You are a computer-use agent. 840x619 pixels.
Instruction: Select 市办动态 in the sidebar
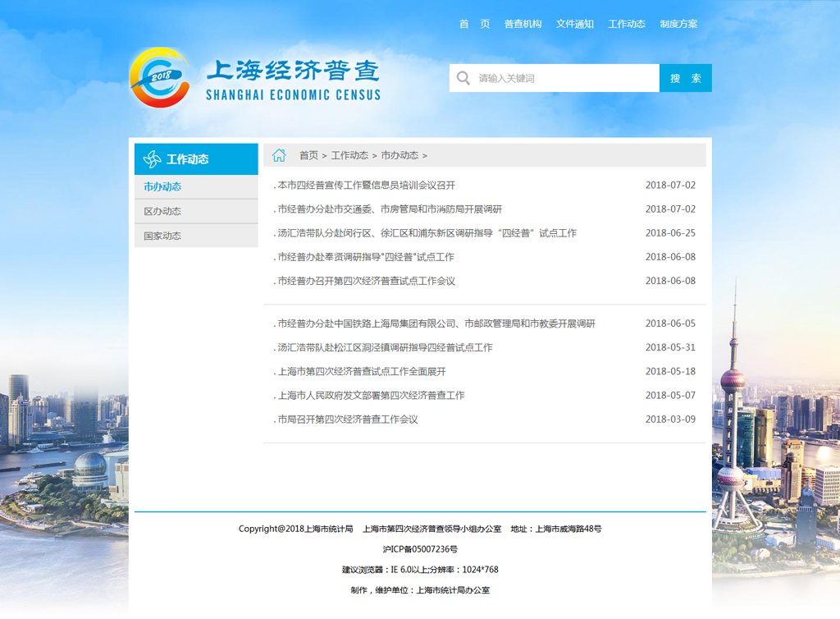point(196,186)
